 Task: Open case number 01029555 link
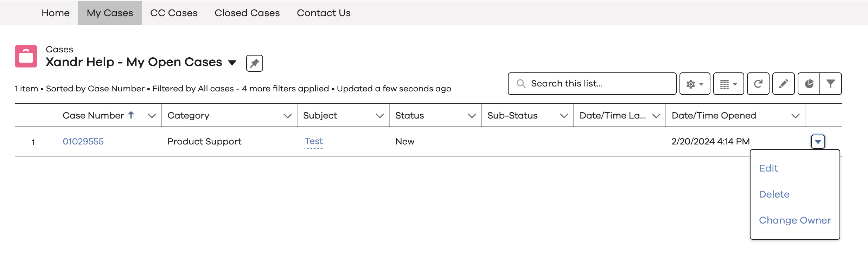83,142
